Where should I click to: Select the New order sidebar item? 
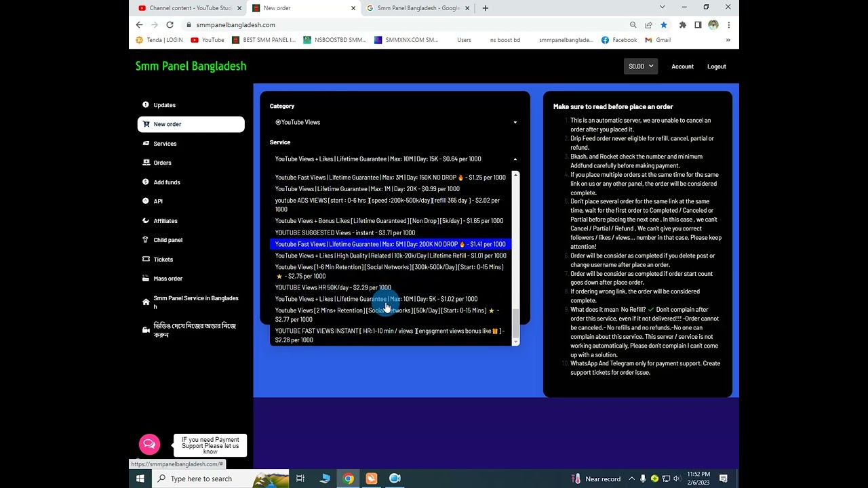[191, 124]
